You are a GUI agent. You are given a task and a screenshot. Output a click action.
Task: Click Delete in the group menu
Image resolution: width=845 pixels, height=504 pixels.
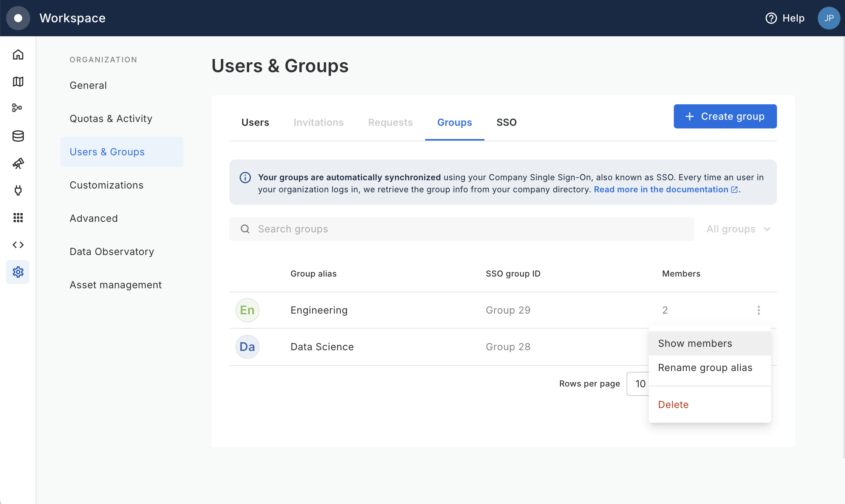pos(673,405)
